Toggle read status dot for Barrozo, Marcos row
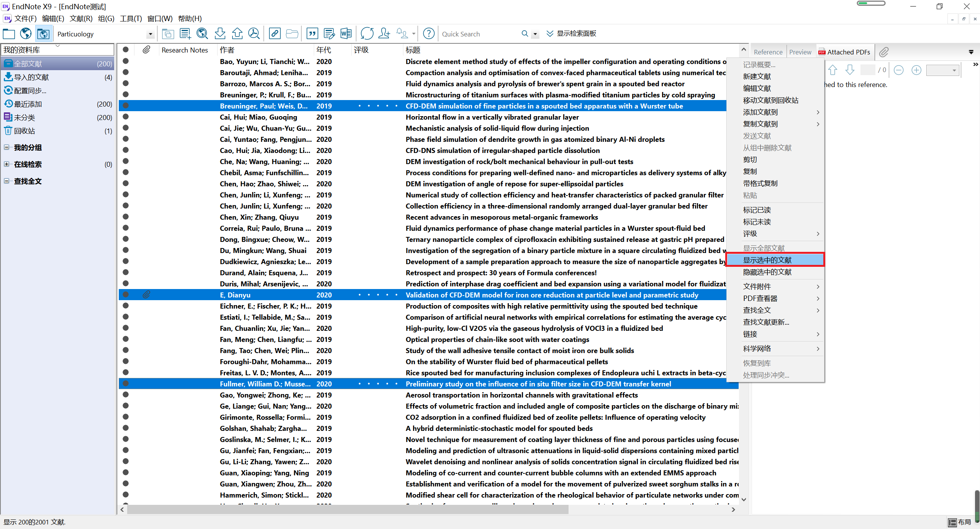This screenshot has height=529, width=980. click(x=126, y=84)
